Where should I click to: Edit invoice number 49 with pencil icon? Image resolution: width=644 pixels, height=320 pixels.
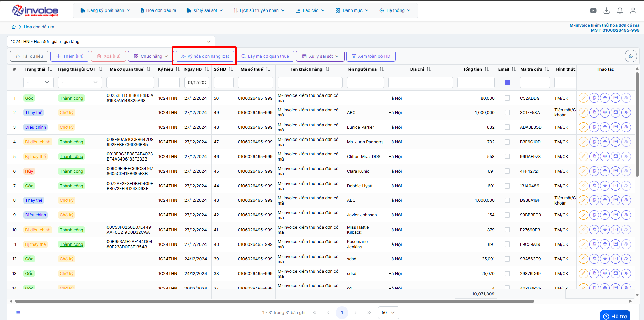[x=583, y=112]
